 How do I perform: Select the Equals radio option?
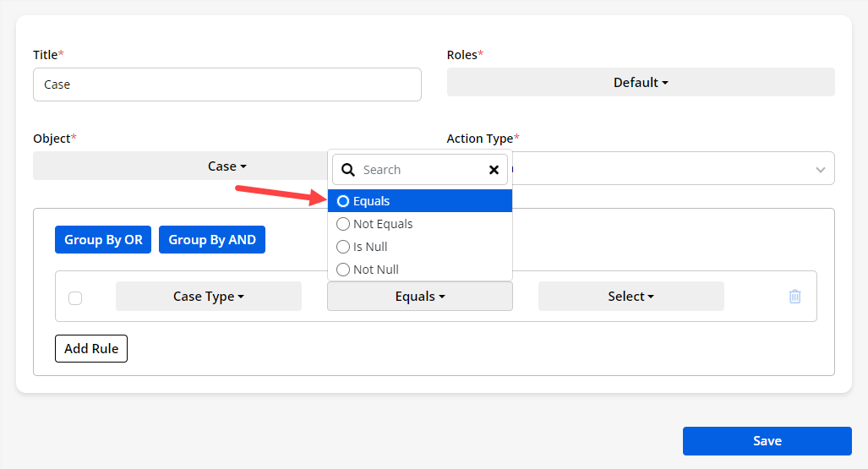343,201
